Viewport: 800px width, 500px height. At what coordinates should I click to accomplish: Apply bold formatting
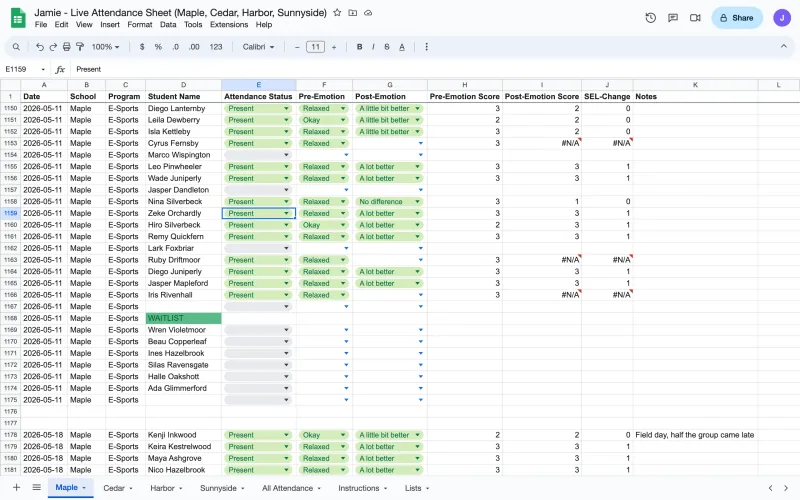(x=359, y=47)
